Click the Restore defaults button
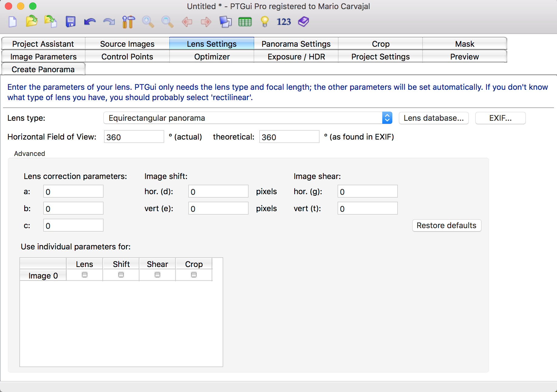 (x=447, y=225)
